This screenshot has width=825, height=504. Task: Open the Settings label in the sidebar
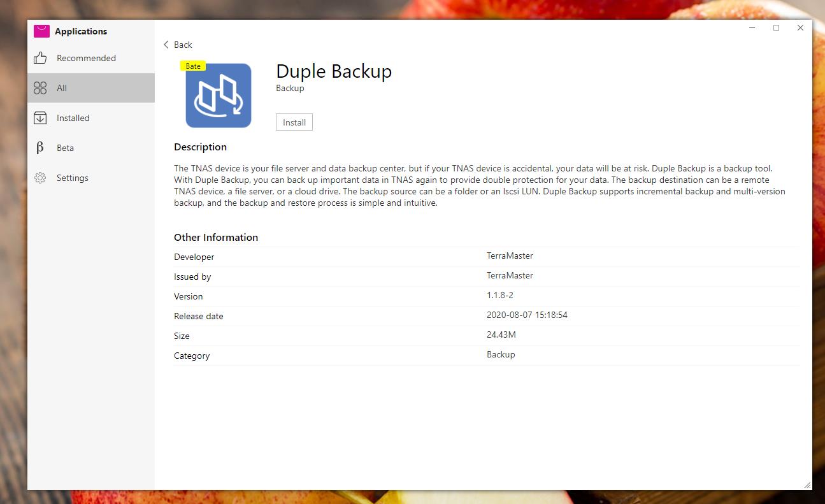click(73, 178)
